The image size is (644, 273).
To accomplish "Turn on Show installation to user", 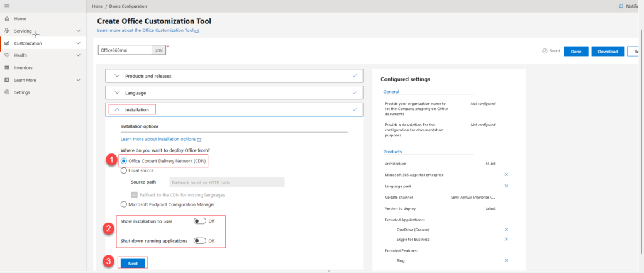I will coord(200,221).
